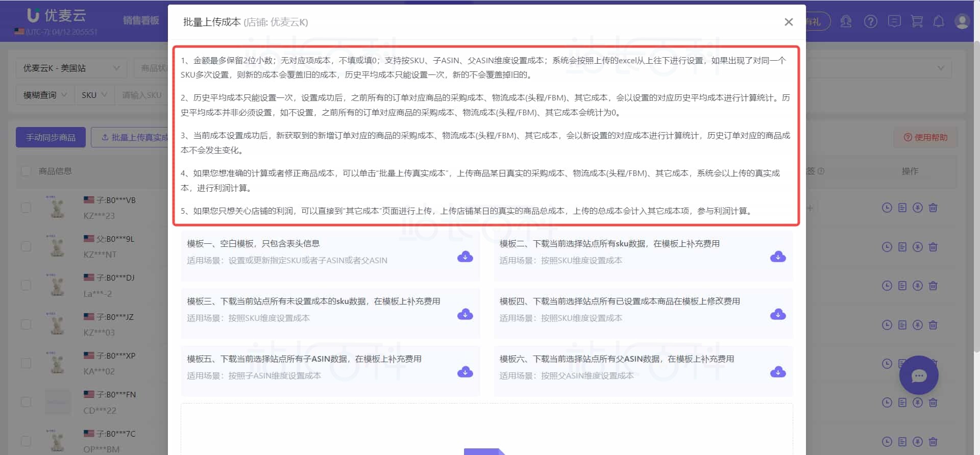980x455 pixels.
Task: Delete trash icon for B0***FN row
Action: click(x=933, y=402)
